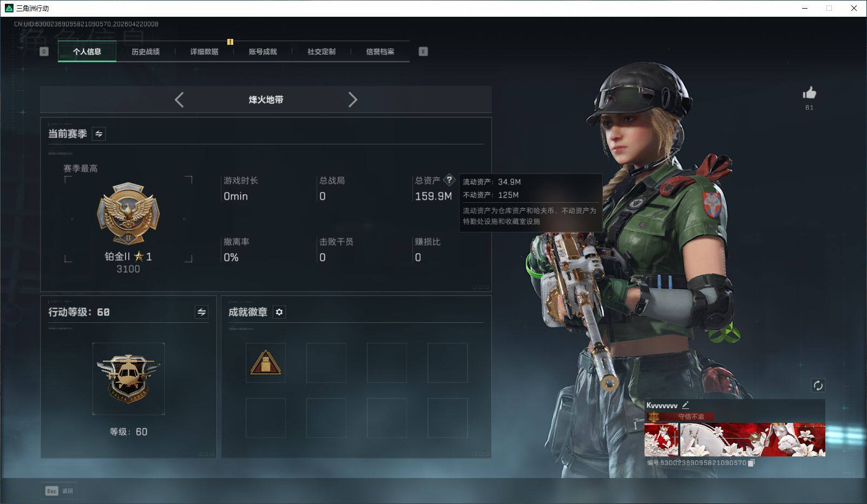Click the 行动等级 switch icon
Viewport: 867px width, 504px height.
click(201, 312)
